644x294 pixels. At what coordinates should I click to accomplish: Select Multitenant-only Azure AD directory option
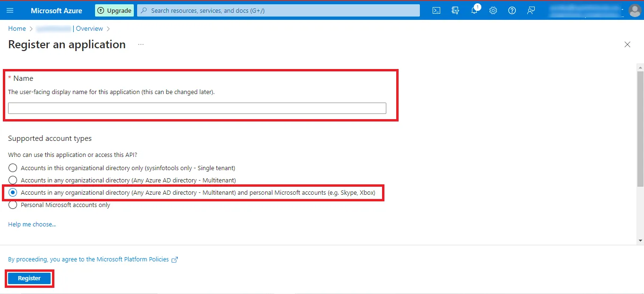(x=13, y=180)
